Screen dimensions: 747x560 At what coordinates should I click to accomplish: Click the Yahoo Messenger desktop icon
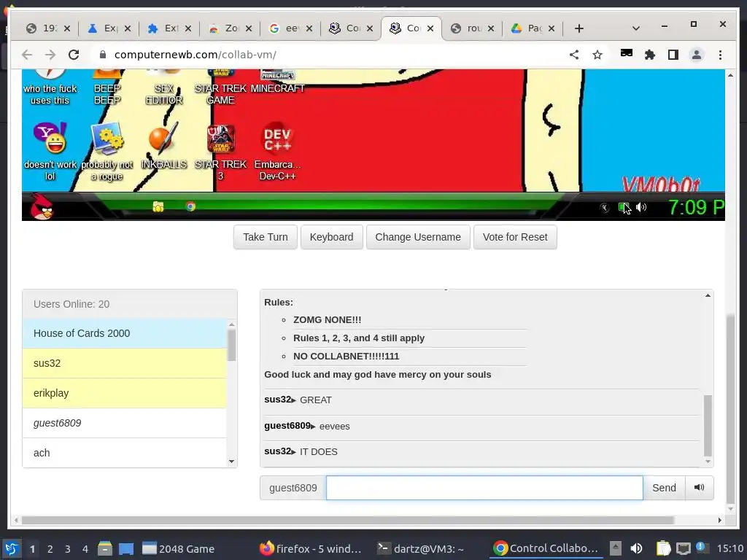pos(50,138)
